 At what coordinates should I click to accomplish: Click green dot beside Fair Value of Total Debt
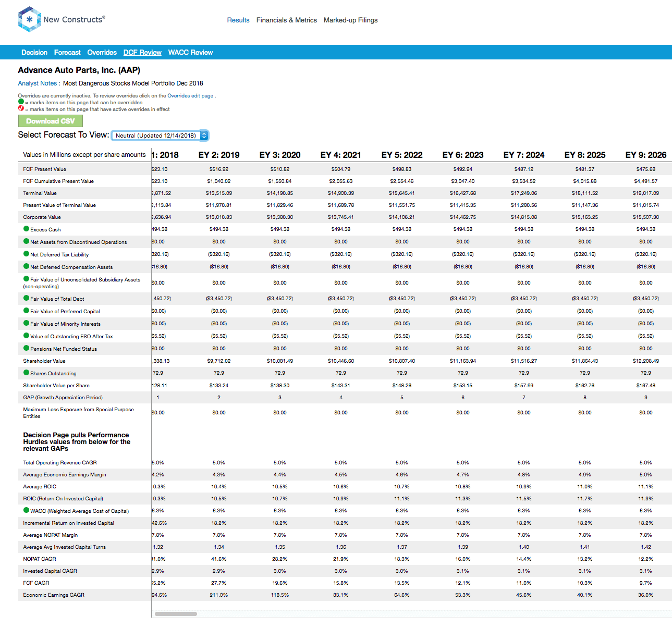coord(26,298)
